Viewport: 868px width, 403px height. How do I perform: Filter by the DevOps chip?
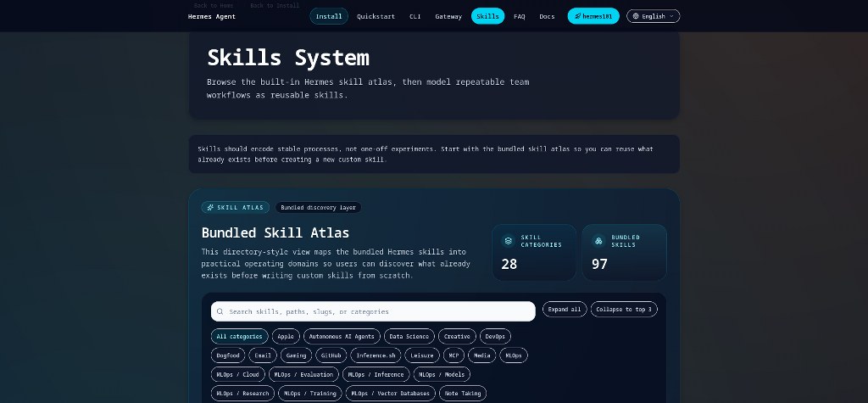point(495,337)
